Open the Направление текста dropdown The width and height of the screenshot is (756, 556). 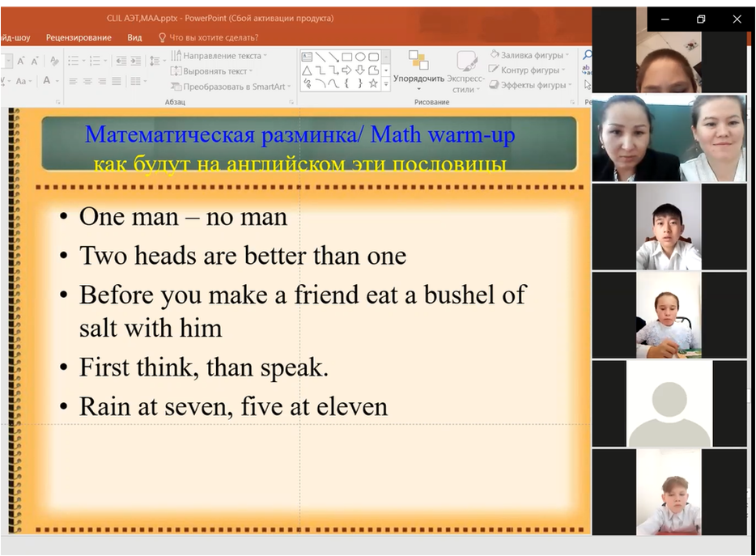[x=220, y=56]
